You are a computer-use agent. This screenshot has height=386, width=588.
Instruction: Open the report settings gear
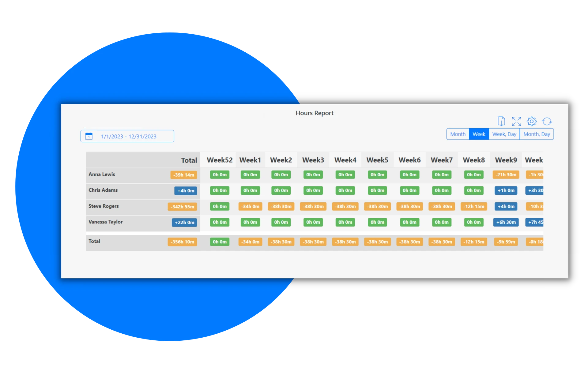click(x=532, y=122)
